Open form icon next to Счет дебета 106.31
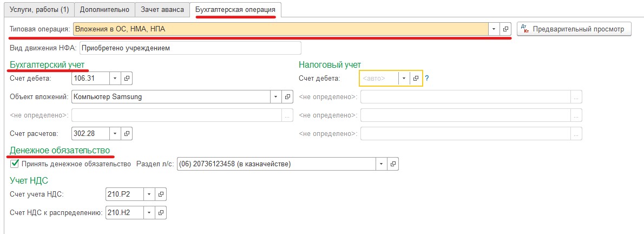 pyautogui.click(x=127, y=79)
